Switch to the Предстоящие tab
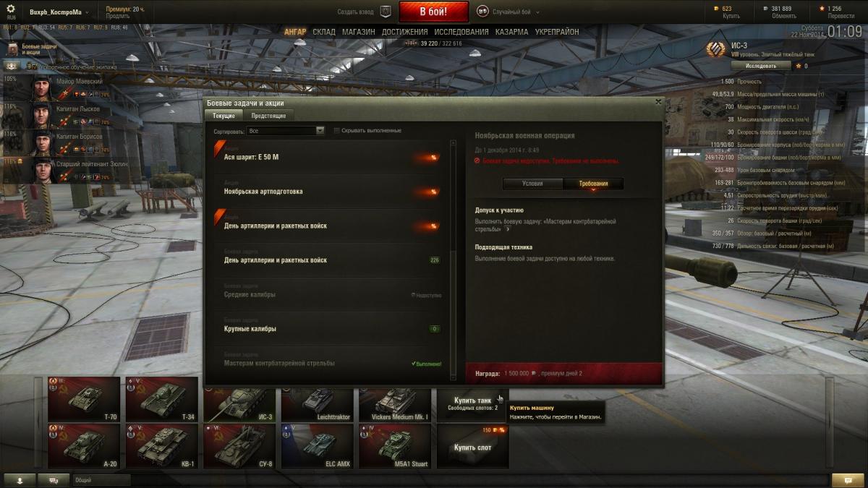Image resolution: width=868 pixels, height=488 pixels. (x=268, y=116)
